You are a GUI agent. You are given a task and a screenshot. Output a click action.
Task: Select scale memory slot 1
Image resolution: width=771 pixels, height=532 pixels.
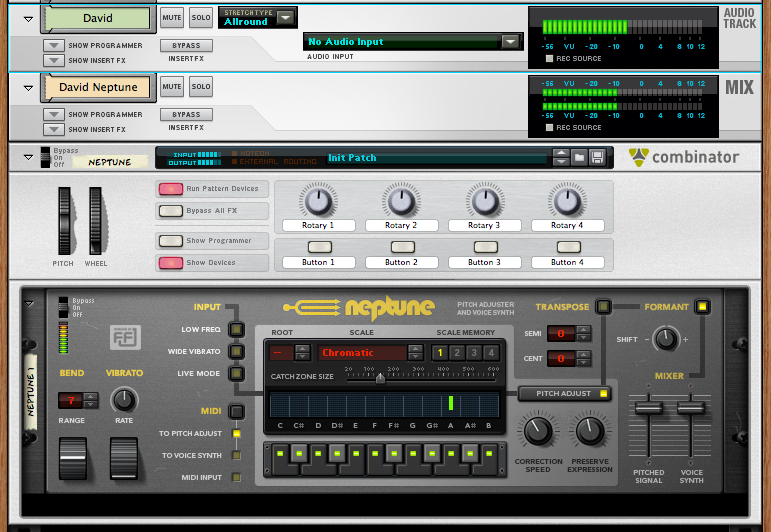click(440, 353)
